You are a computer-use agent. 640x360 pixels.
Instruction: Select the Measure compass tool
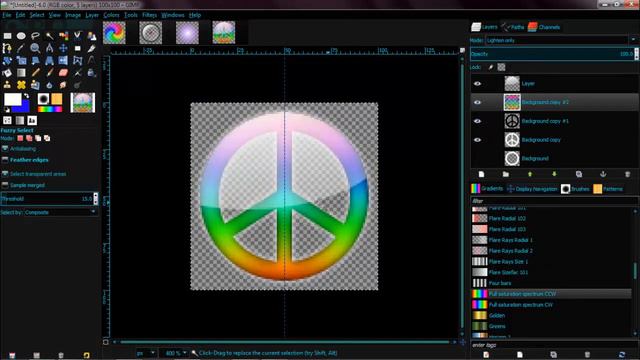(49, 48)
